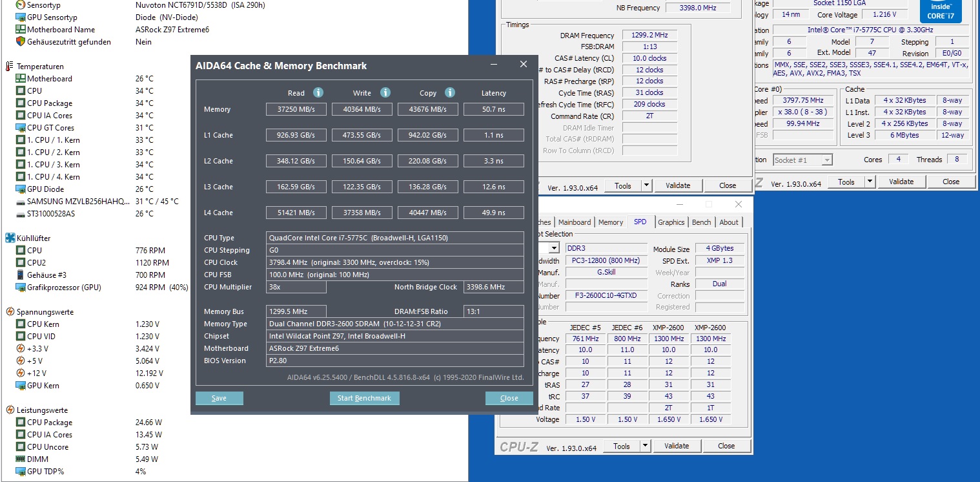Click the thermometer icon beside Temperaturen
The width and height of the screenshot is (980, 482).
10,66
